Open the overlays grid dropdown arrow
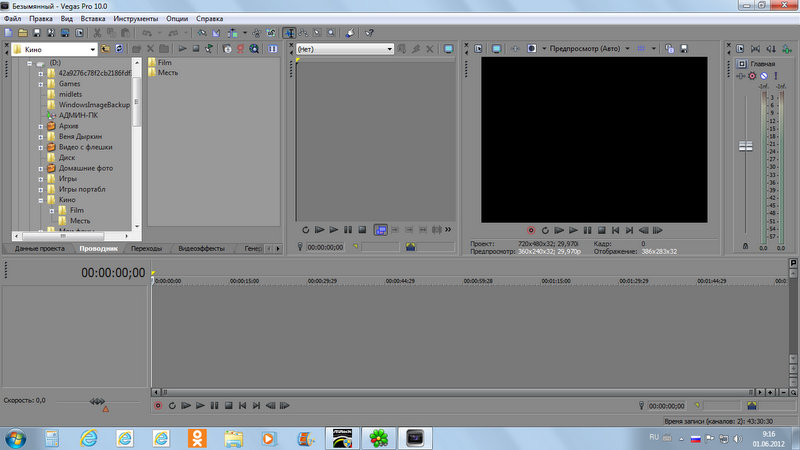The height and width of the screenshot is (450, 800). (653, 48)
